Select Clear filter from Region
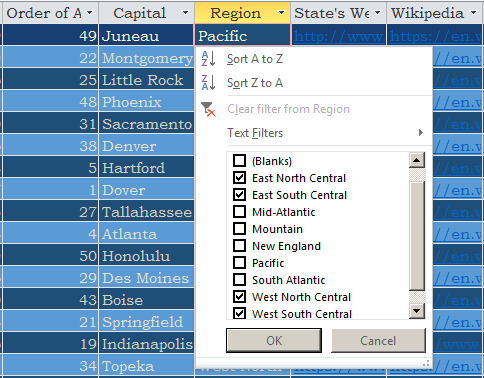The height and width of the screenshot is (378, 484). click(x=288, y=109)
